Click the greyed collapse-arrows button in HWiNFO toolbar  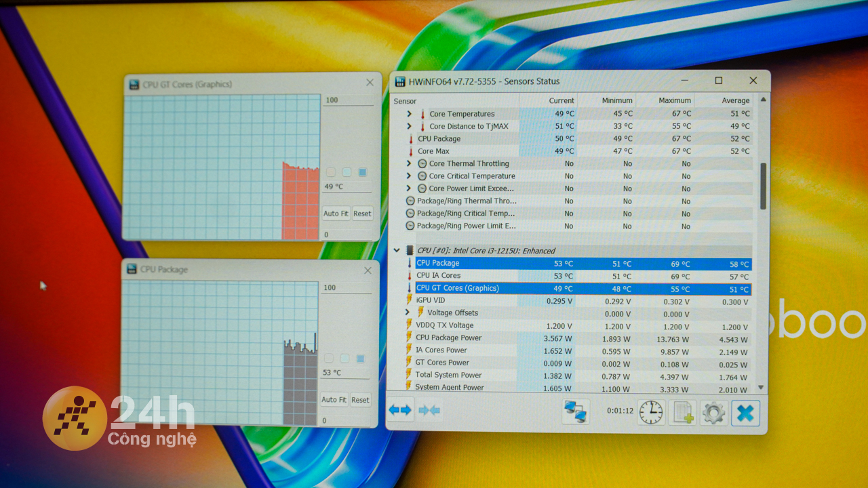click(429, 410)
